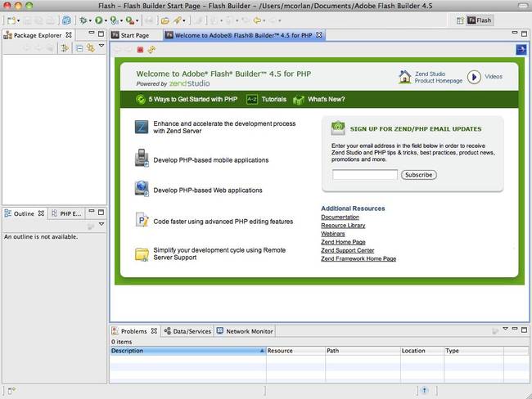Click Collapse All in Package Explorer
This screenshot has width=532, height=399.
pyautogui.click(x=79, y=48)
